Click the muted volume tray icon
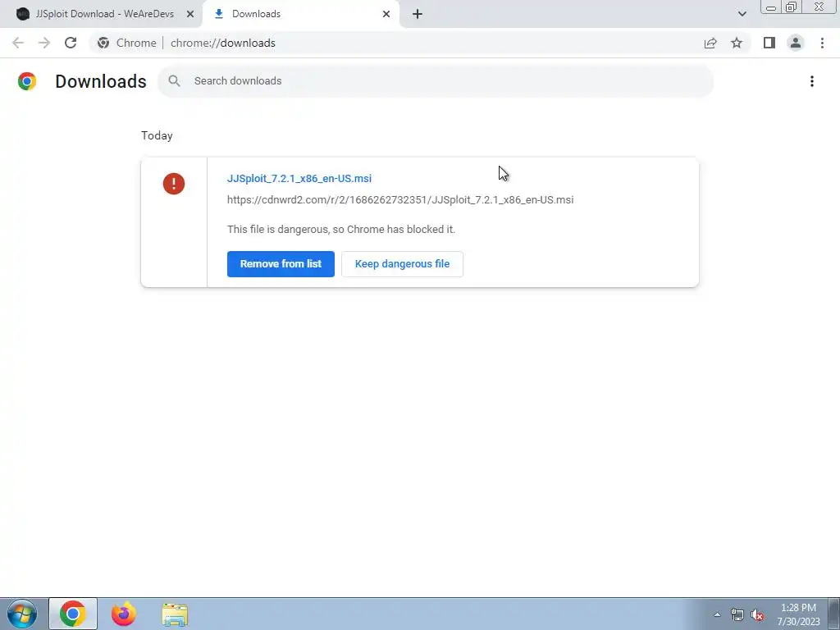The height and width of the screenshot is (630, 840). pyautogui.click(x=757, y=615)
